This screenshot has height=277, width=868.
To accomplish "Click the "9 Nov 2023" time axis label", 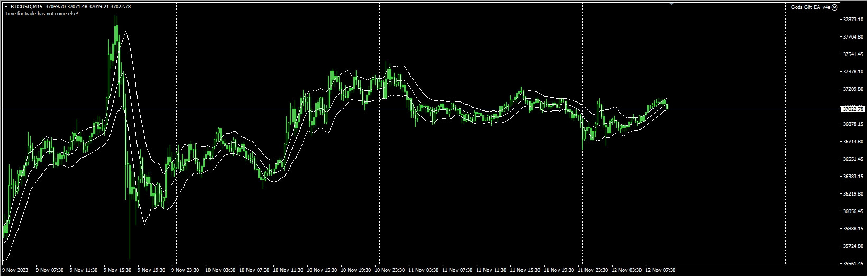I will click(x=16, y=270).
